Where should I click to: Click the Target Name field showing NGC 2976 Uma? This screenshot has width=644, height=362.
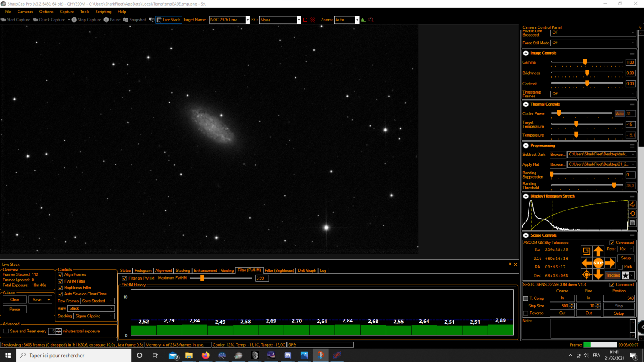click(x=228, y=20)
